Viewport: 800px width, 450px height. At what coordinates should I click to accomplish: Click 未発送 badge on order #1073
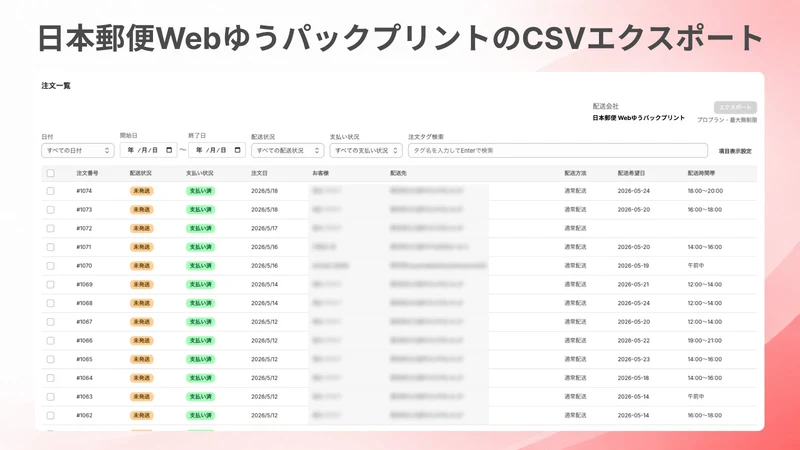click(x=141, y=210)
